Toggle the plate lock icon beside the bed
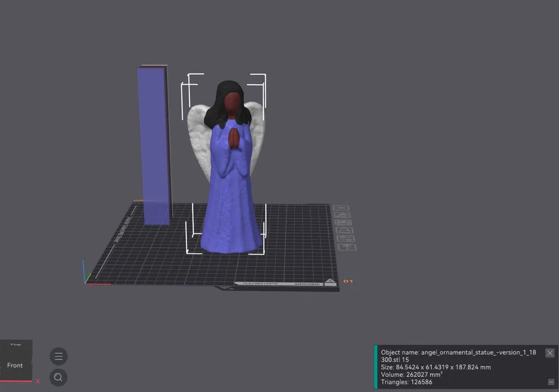Viewport: 559px width, 392px height. pyautogui.click(x=344, y=231)
